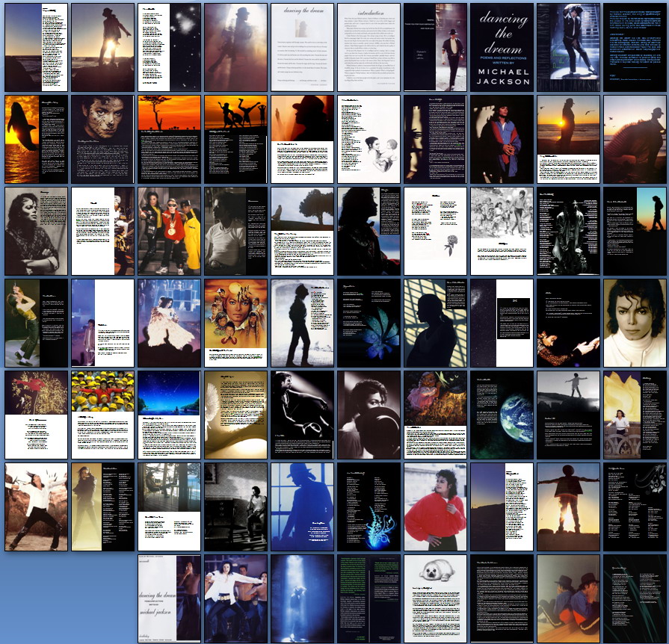The width and height of the screenshot is (669, 644).
Task: Click the two seated children in hats thumbnail
Action: [568, 598]
